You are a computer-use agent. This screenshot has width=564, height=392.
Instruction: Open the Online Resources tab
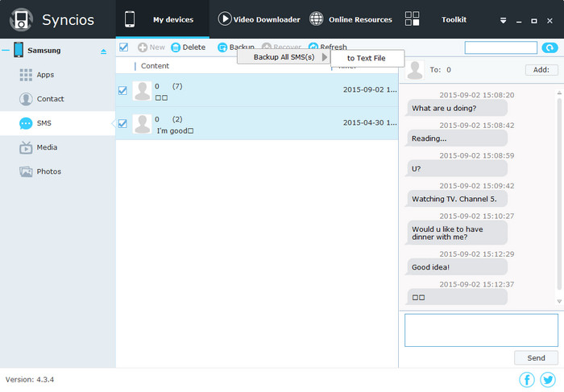(x=350, y=19)
